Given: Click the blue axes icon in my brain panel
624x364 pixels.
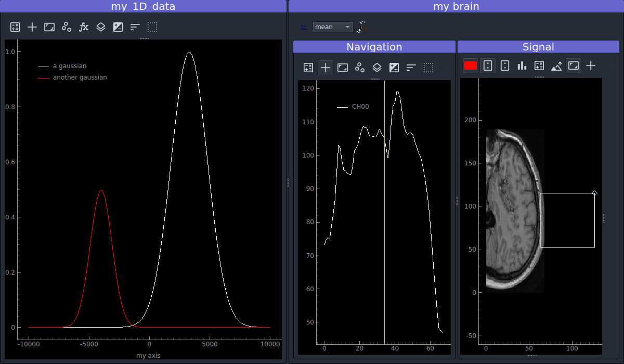Looking at the screenshot, I should [x=304, y=27].
